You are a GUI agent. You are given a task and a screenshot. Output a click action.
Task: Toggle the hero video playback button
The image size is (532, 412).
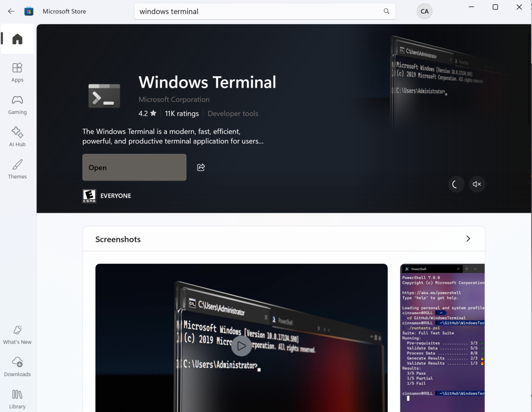456,184
